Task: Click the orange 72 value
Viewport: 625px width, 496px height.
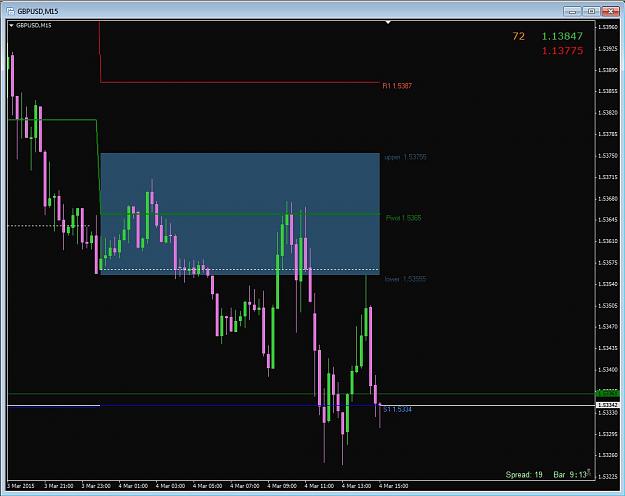Action: coord(519,36)
